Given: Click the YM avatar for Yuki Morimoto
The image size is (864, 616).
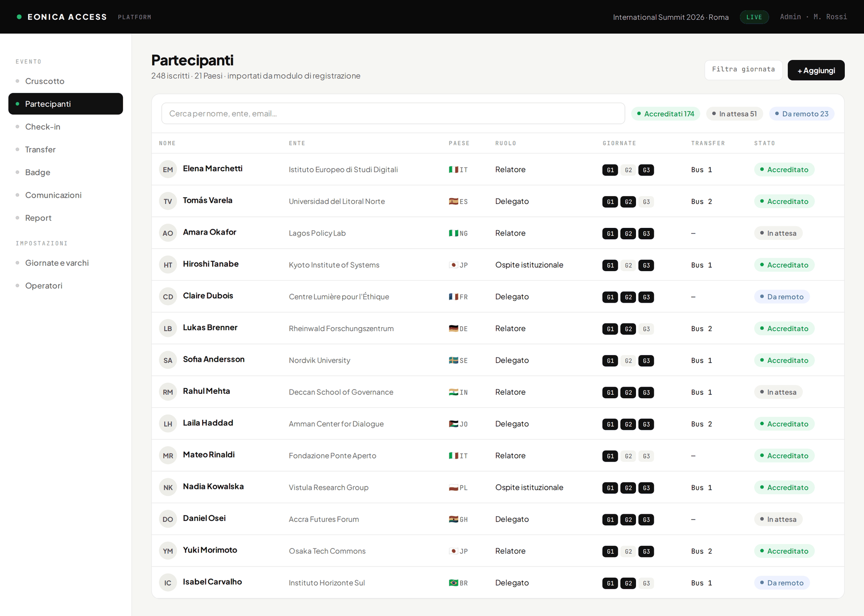Looking at the screenshot, I should 168,551.
